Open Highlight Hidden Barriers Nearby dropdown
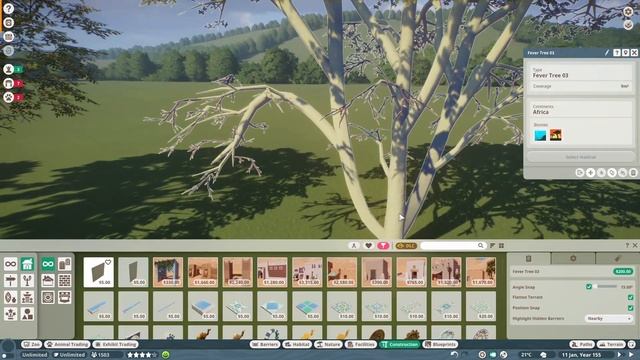Image resolution: width=640 pixels, height=360 pixels. [x=609, y=318]
